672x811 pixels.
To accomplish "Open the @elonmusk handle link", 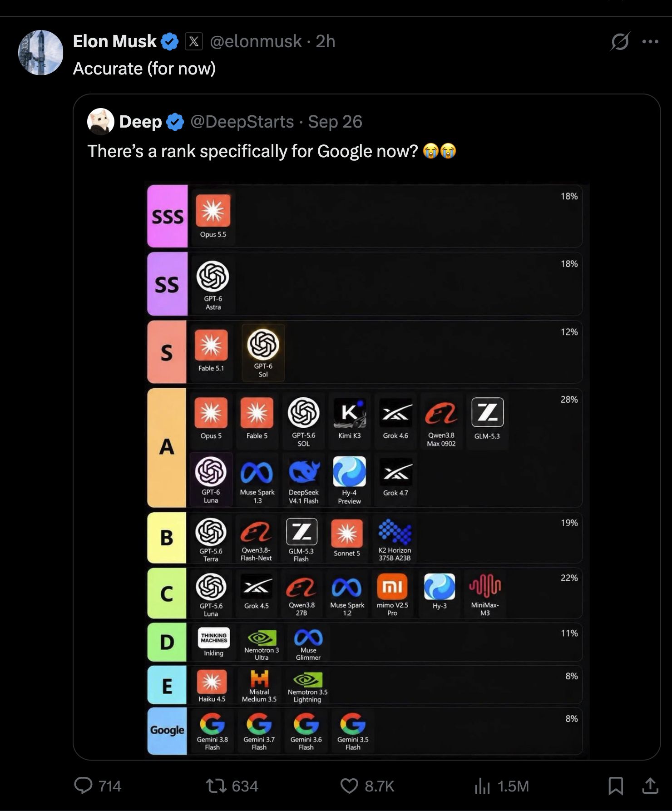I will (256, 41).
